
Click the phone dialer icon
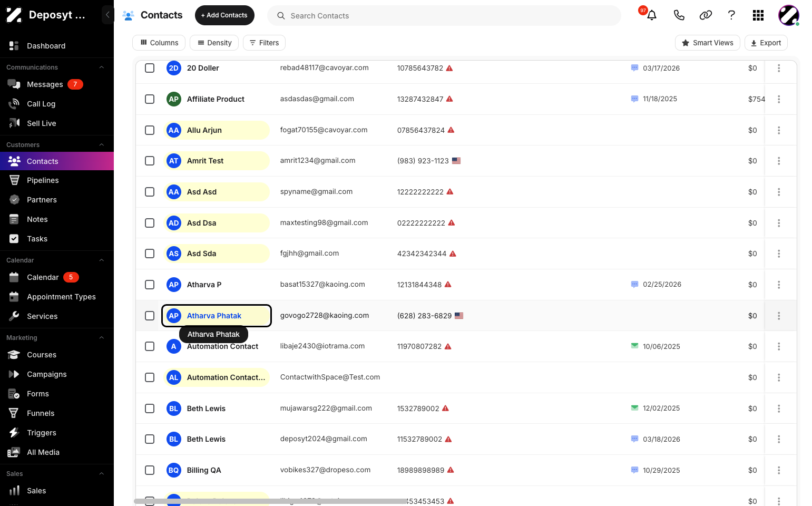tap(679, 15)
